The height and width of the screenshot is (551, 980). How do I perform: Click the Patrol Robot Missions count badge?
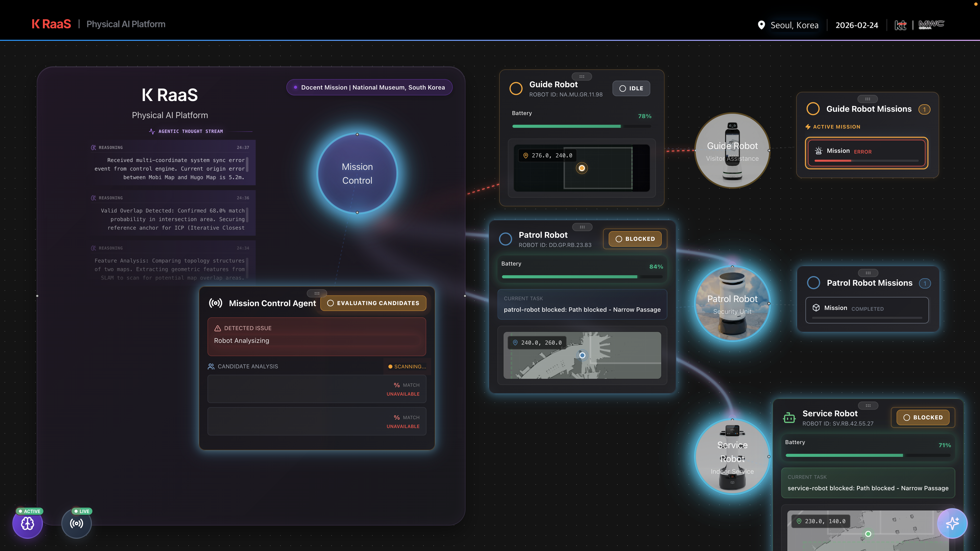[925, 283]
